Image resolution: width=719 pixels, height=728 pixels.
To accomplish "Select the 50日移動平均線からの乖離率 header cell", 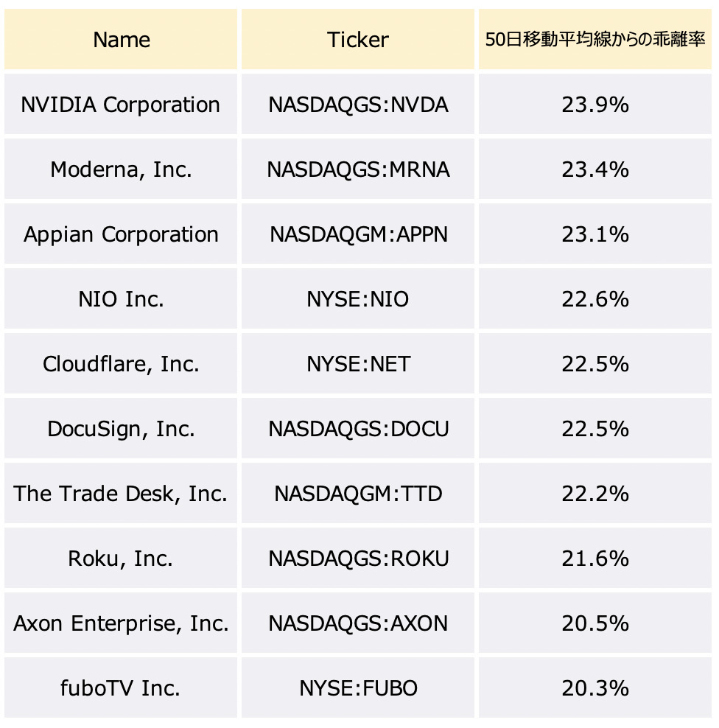I will click(x=595, y=40).
